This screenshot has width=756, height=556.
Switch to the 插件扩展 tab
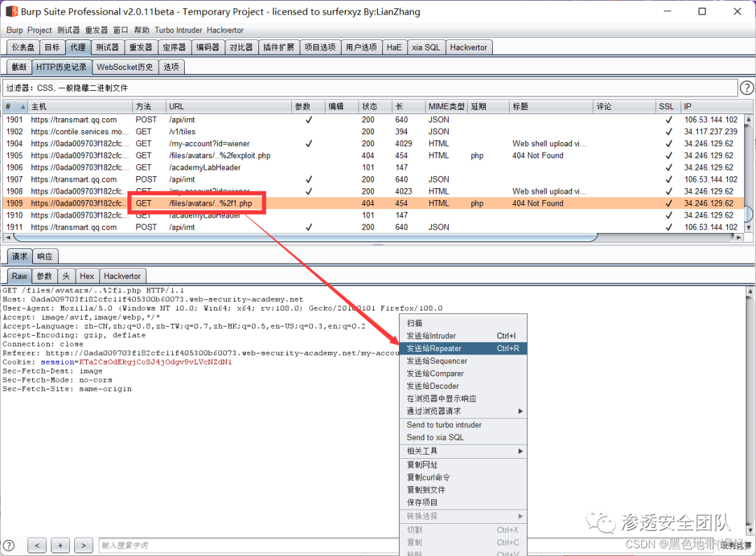(279, 48)
